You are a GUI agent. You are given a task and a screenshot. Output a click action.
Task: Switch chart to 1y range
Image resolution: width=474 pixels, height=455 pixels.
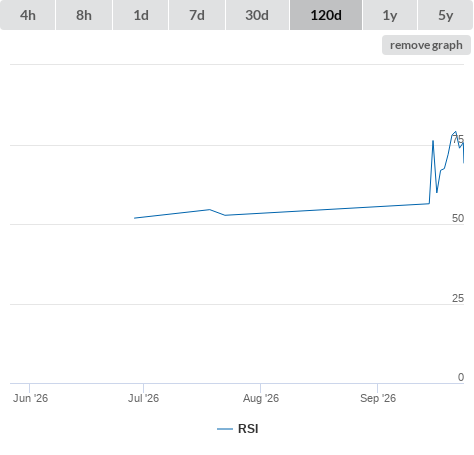click(390, 15)
